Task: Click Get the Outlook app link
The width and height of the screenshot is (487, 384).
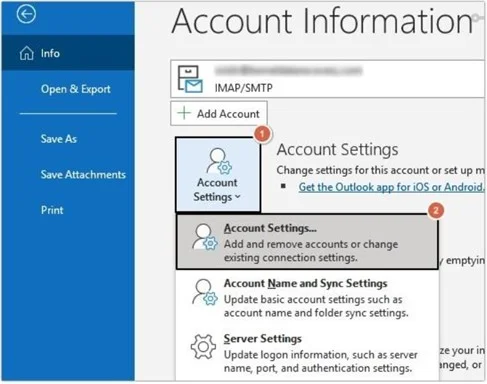Action: coord(391,187)
